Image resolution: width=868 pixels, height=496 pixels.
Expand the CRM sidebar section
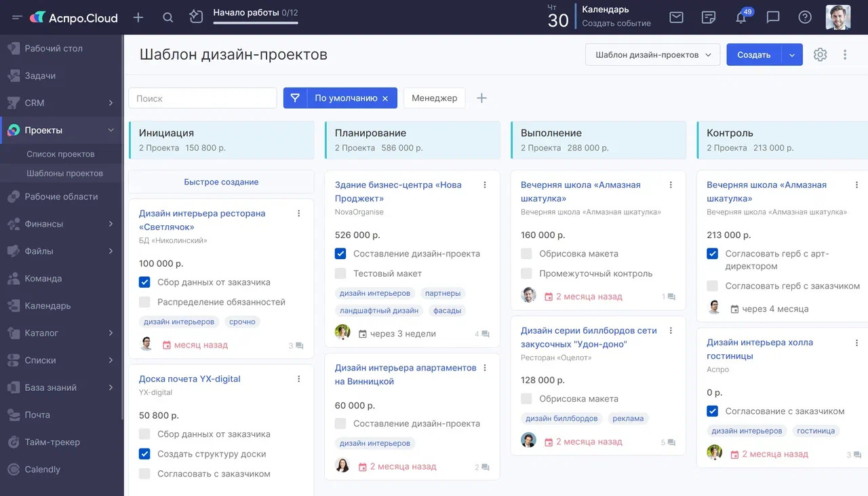pyautogui.click(x=111, y=103)
